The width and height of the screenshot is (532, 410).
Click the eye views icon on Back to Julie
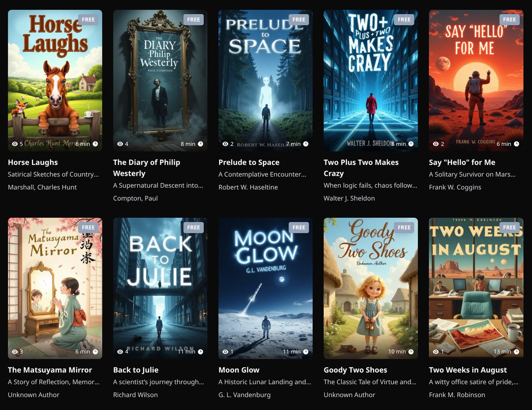[120, 351]
